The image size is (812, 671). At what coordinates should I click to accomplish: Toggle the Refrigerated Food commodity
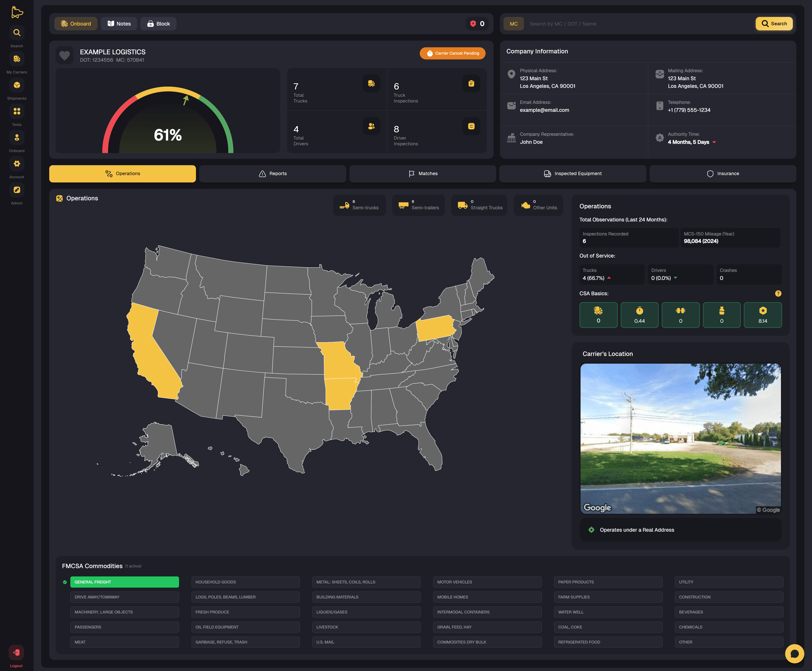(x=608, y=642)
